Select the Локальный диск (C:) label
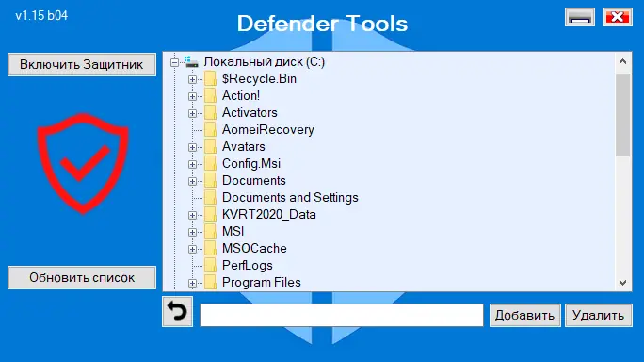 (264, 62)
